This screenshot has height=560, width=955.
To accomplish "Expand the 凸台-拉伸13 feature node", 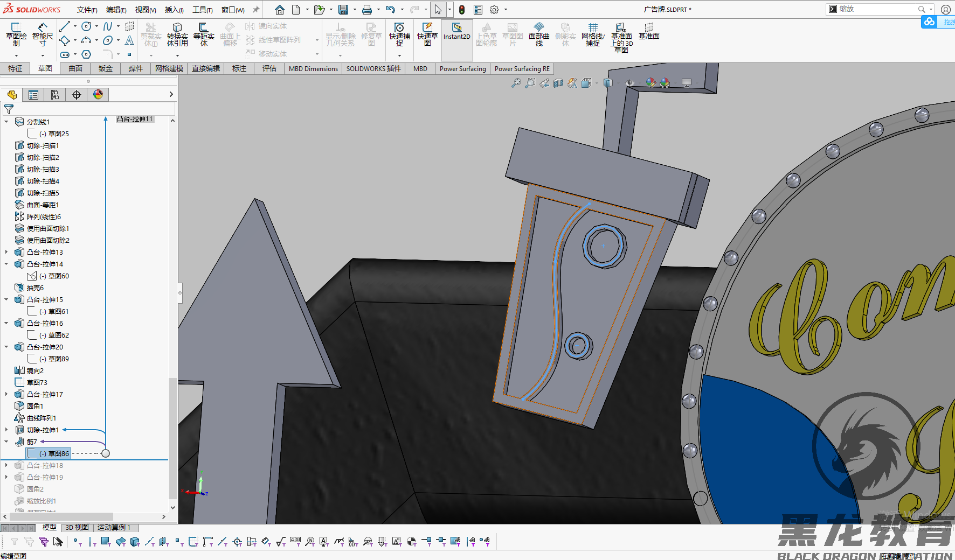I will click(6, 251).
